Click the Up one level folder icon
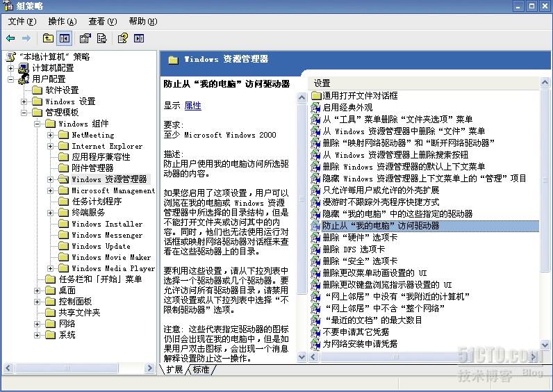This screenshot has height=392, width=553. tap(48, 38)
